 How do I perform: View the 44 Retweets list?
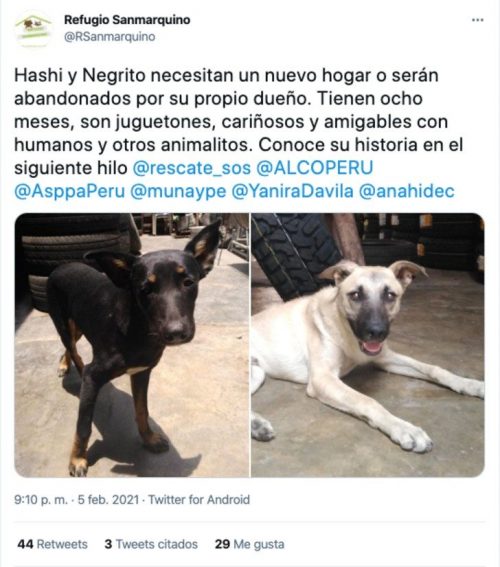click(52, 544)
